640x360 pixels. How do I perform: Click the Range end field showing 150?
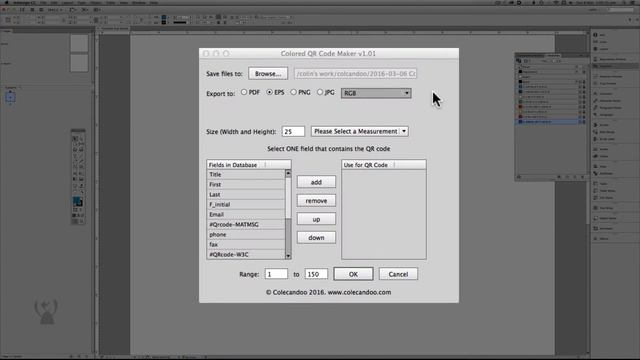[316, 274]
